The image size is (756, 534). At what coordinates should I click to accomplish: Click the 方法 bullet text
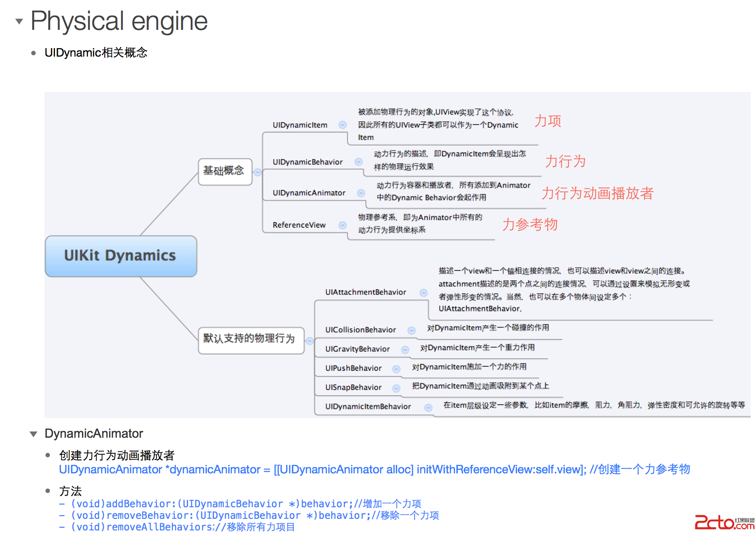70,491
